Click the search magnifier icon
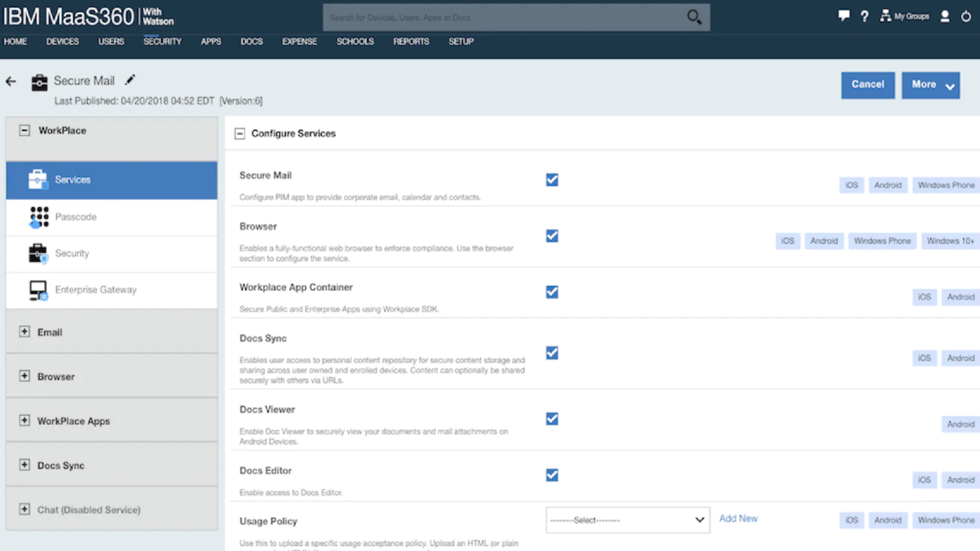The height and width of the screenshot is (551, 980). [x=694, y=17]
